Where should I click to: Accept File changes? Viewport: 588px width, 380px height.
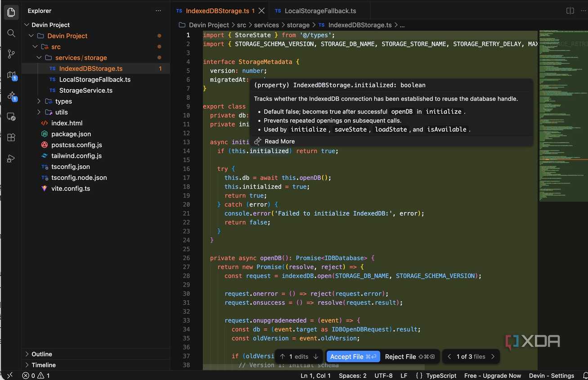353,357
